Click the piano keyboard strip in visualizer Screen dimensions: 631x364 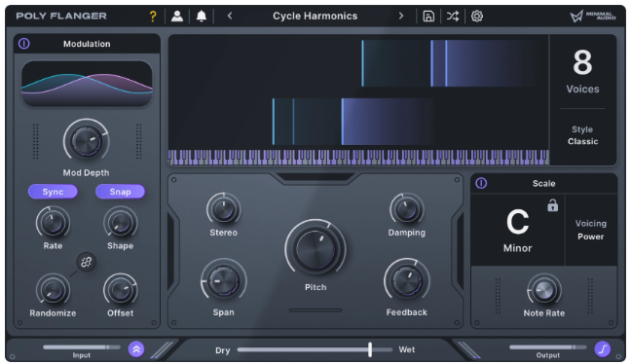tap(358, 157)
